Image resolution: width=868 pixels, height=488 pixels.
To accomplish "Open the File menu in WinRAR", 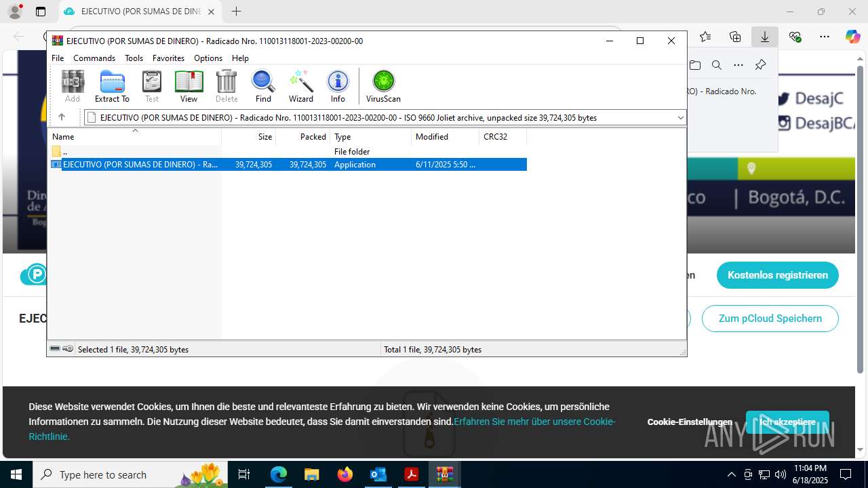I will pos(58,58).
